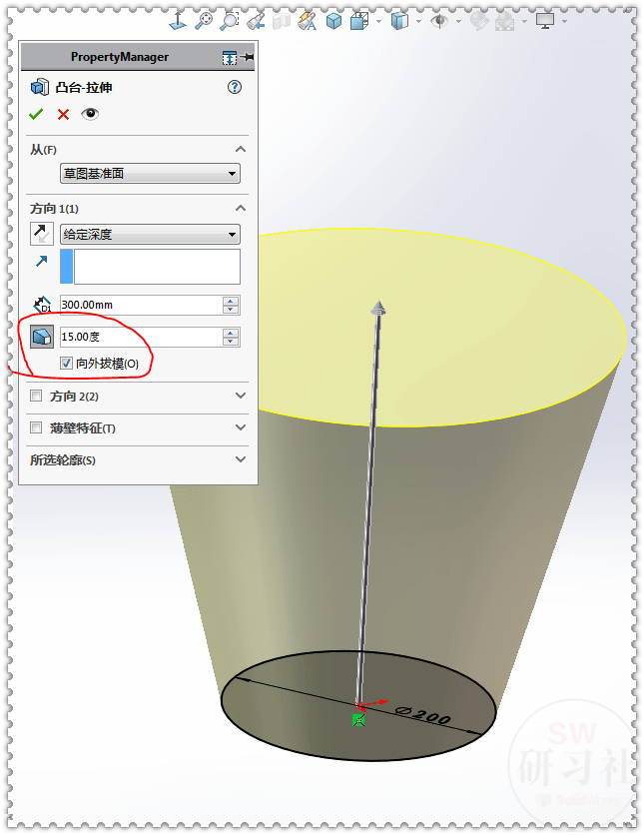Click the view orientation normal-to icon
Viewport: 644px width, 835px height.
(178, 21)
